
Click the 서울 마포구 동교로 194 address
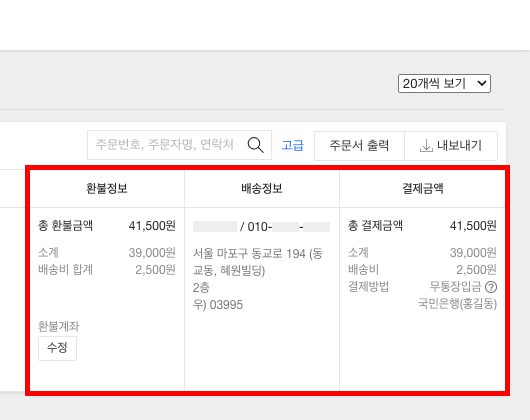tap(258, 262)
